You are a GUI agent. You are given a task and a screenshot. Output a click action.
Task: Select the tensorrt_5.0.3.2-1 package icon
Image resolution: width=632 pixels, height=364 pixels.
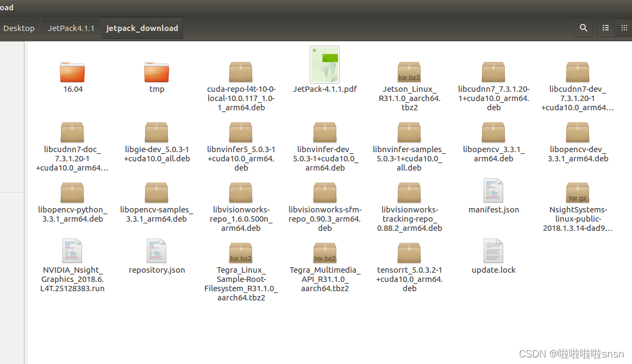pyautogui.click(x=409, y=253)
